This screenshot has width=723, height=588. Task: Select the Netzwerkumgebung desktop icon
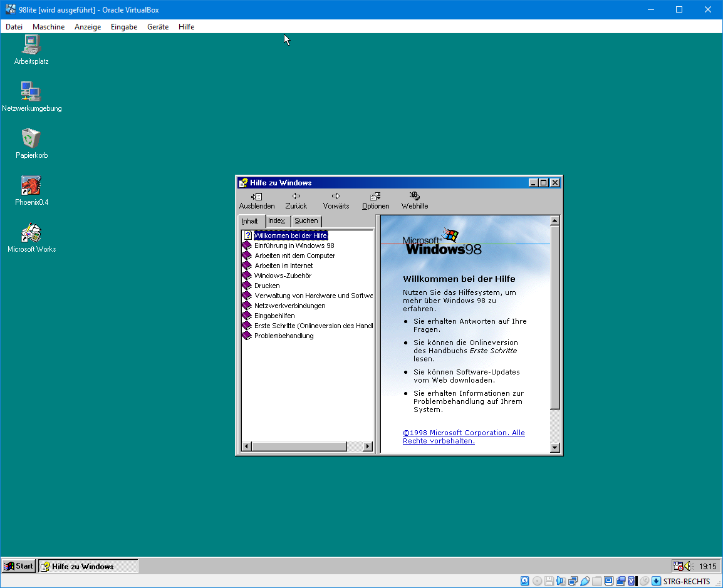(x=31, y=92)
